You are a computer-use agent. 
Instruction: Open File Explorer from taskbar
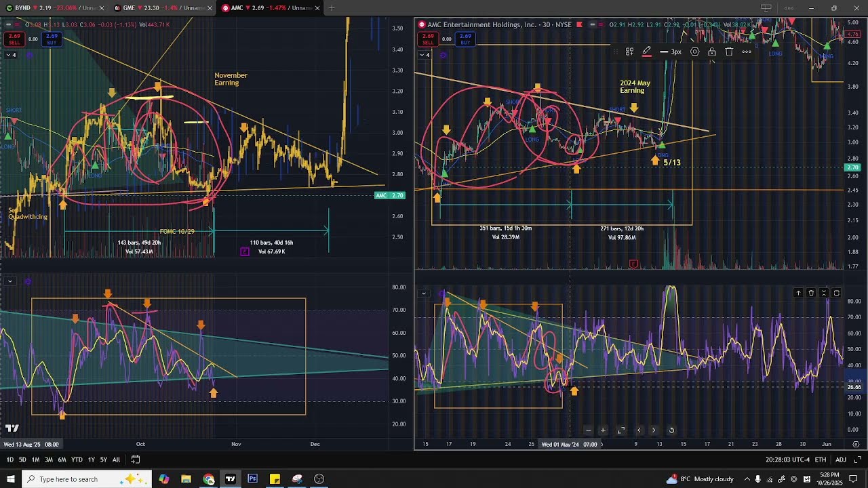tap(186, 479)
